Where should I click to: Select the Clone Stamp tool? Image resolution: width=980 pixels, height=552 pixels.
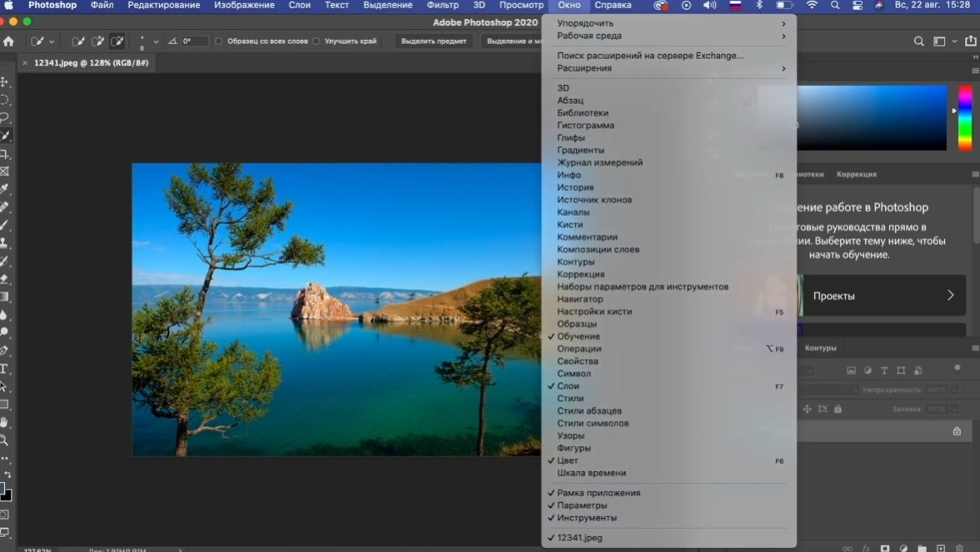pyautogui.click(x=4, y=242)
